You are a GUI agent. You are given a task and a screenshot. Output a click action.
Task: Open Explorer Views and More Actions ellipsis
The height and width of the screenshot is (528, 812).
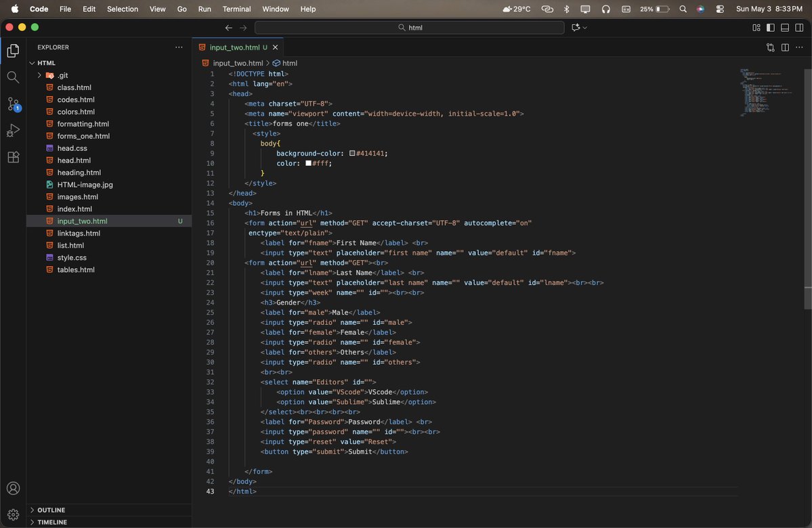coord(179,47)
